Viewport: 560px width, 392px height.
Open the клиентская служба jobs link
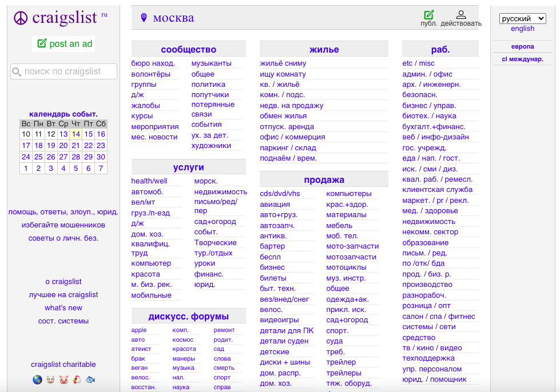(437, 190)
